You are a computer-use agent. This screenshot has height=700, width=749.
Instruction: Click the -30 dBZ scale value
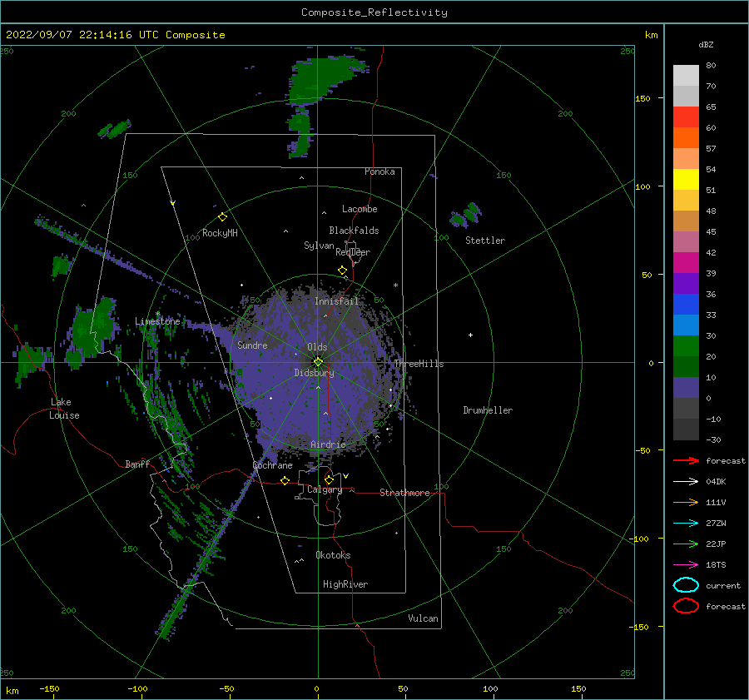pyautogui.click(x=713, y=440)
